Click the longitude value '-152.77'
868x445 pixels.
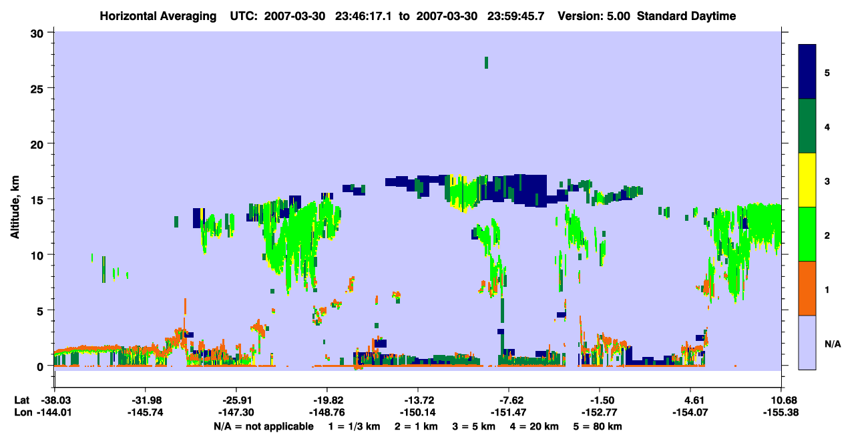click(x=600, y=412)
